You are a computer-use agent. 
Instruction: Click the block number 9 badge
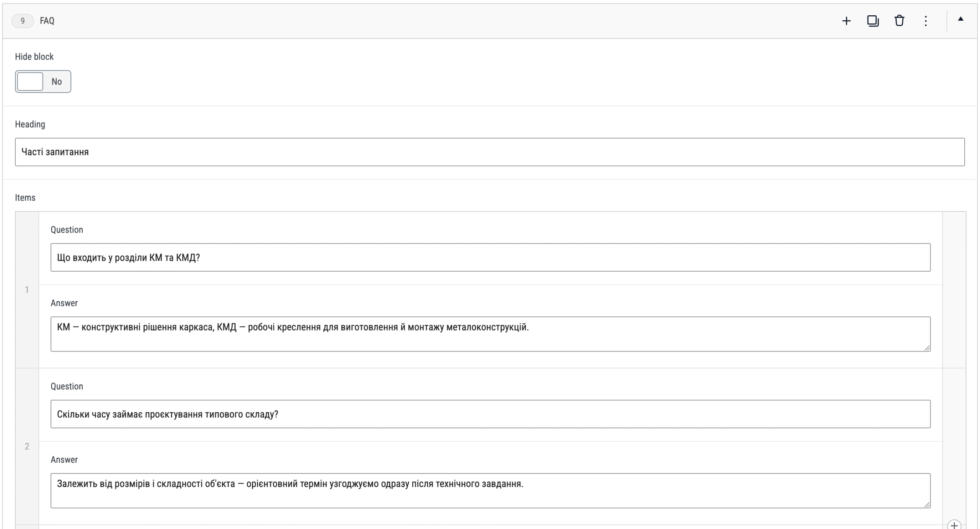coord(23,21)
